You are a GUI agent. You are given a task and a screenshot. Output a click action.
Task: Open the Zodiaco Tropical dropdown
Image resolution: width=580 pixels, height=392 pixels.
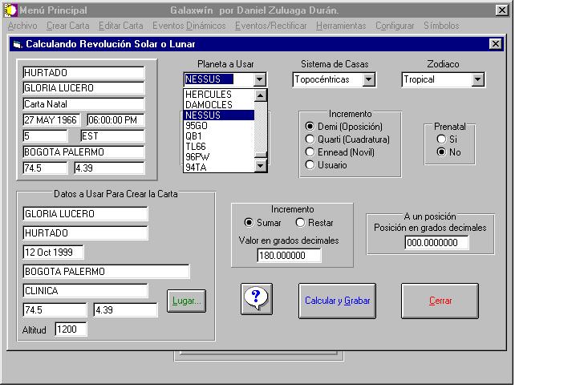click(x=478, y=79)
